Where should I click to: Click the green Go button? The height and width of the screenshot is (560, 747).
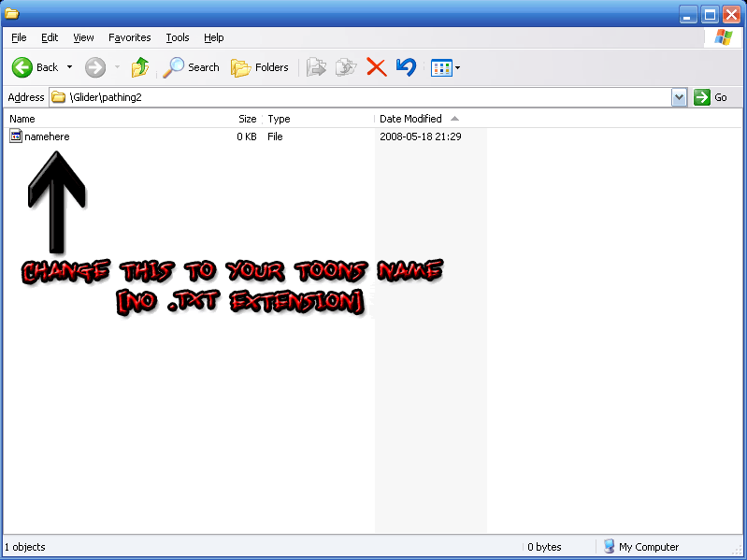(x=711, y=97)
